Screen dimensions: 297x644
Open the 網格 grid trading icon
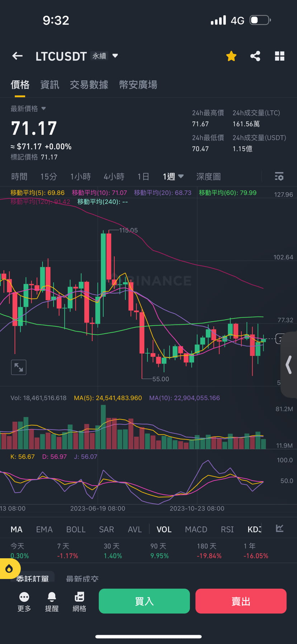[80, 602]
